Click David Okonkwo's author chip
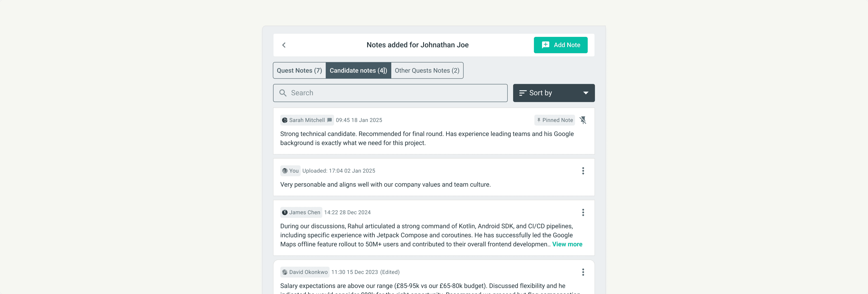868x294 pixels. 305,272
